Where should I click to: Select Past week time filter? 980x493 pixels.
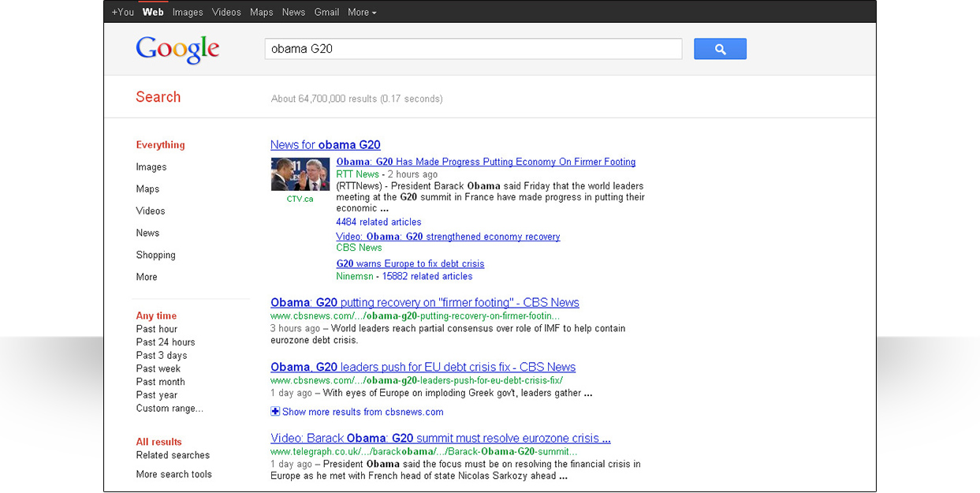158,368
